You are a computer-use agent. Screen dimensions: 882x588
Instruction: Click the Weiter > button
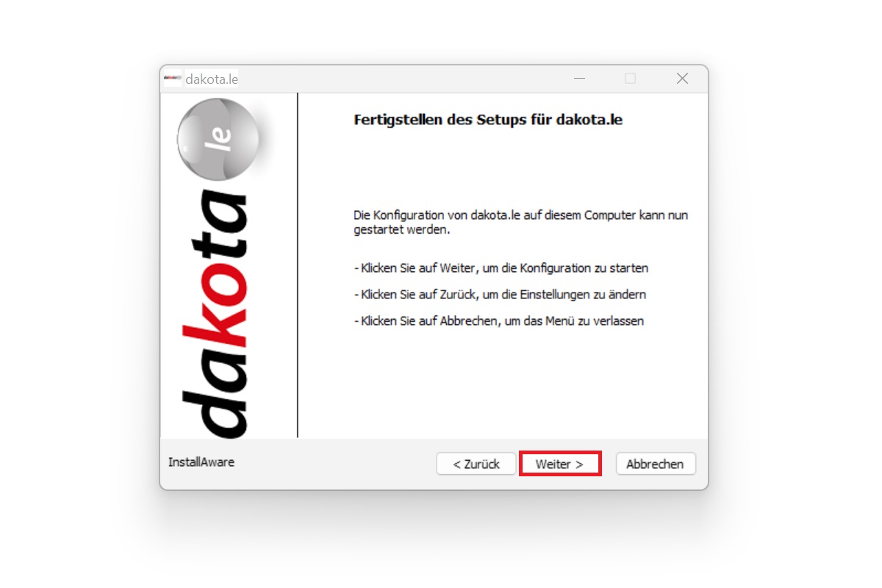pos(560,464)
